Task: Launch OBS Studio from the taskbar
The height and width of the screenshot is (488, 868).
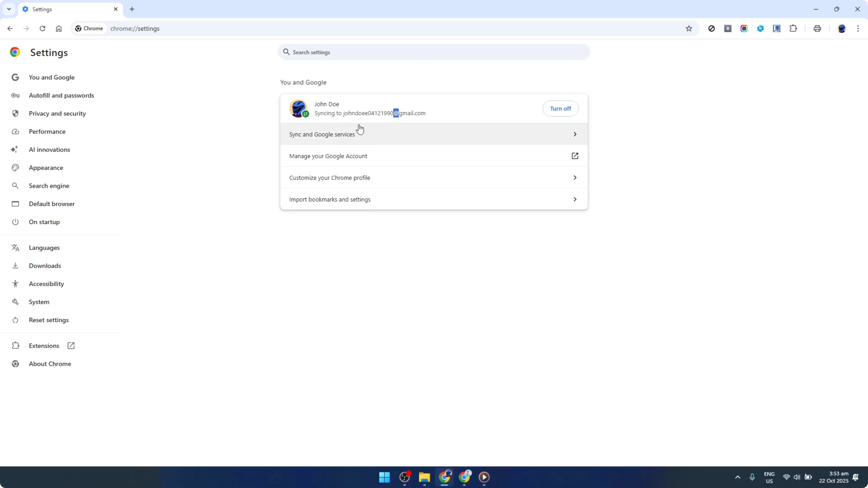Action: [404, 477]
